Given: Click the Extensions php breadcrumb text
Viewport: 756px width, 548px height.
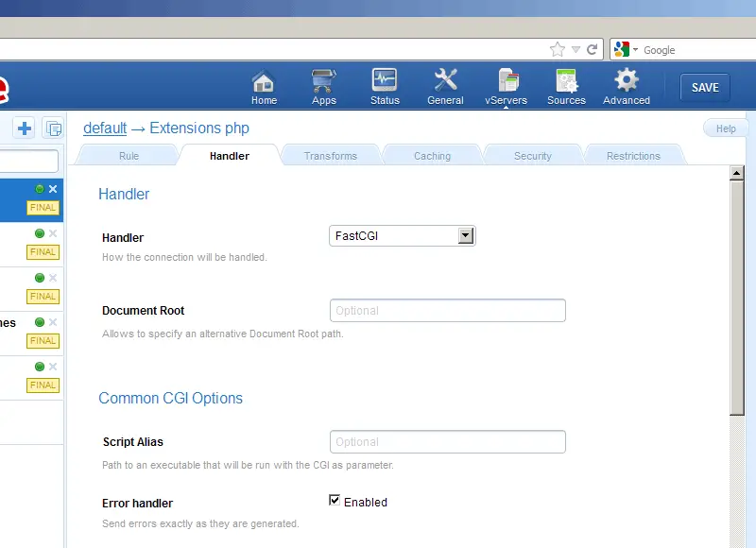Looking at the screenshot, I should point(199,128).
